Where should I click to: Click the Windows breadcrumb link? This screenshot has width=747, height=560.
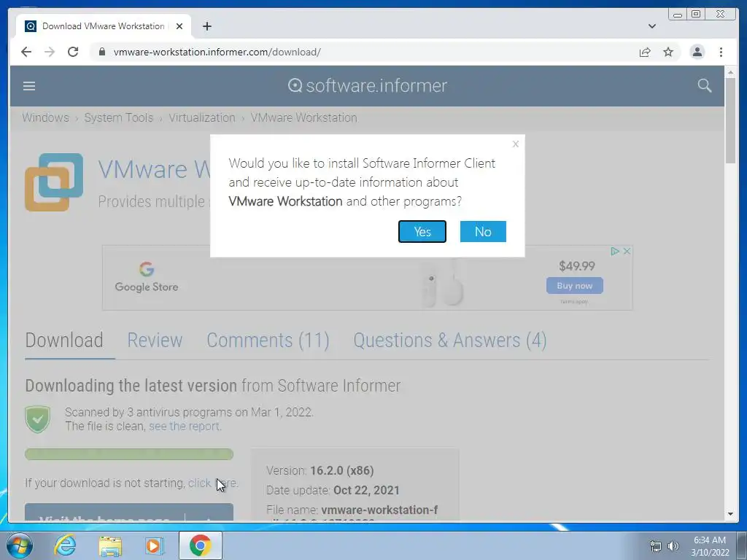[45, 117]
